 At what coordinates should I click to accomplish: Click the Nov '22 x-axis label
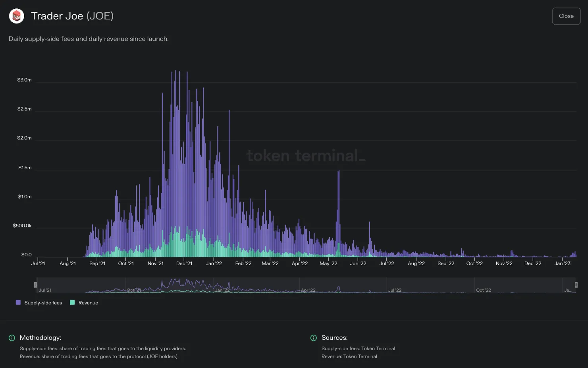504,263
